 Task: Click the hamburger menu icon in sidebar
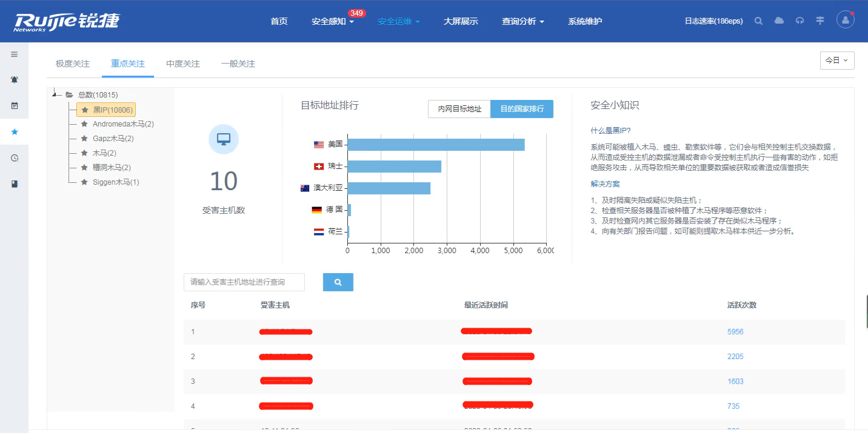(14, 54)
